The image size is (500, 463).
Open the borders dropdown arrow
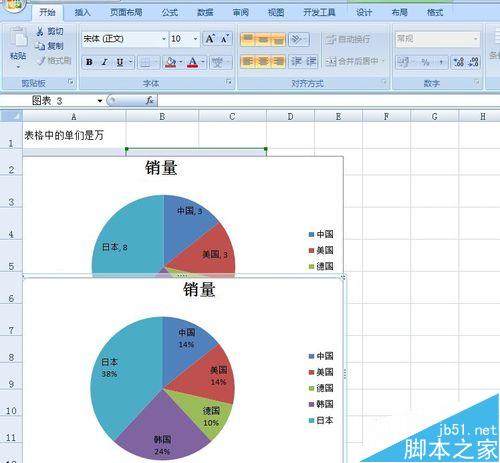pyautogui.click(x=156, y=62)
